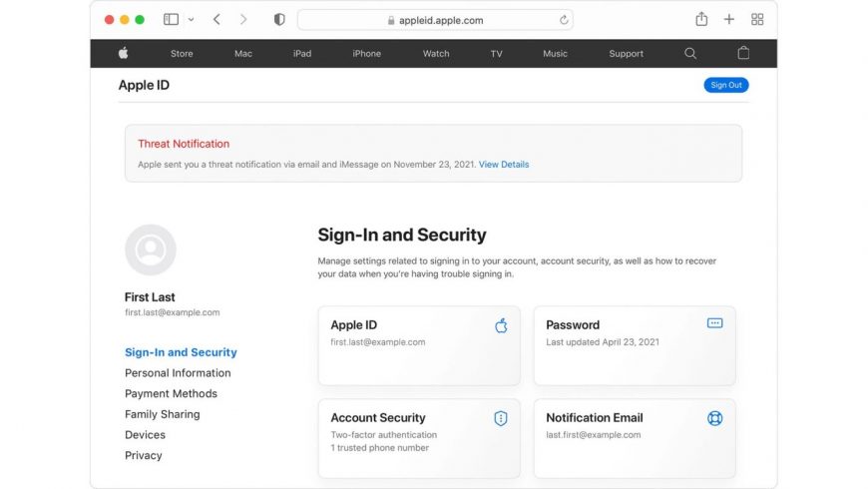The width and height of the screenshot is (868, 489).
Task: Open View Details link in Threat Notification
Action: coord(504,165)
